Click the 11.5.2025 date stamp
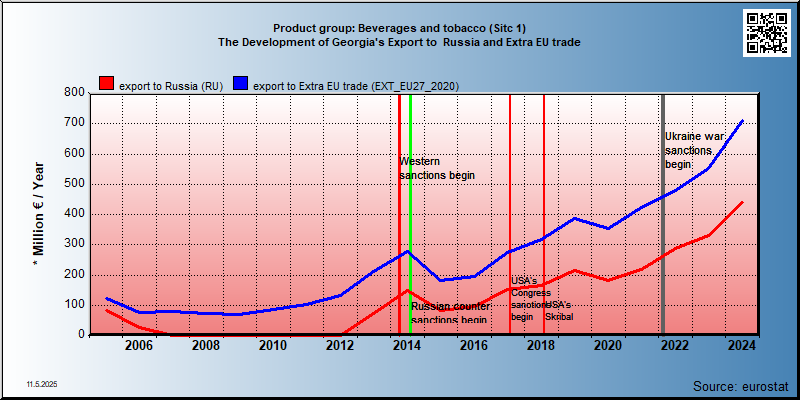 [x=42, y=384]
